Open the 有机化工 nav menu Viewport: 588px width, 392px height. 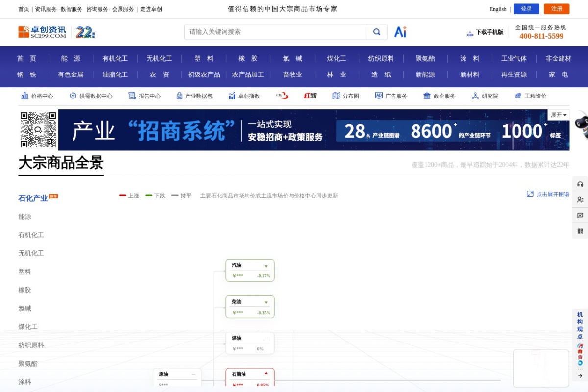point(115,58)
